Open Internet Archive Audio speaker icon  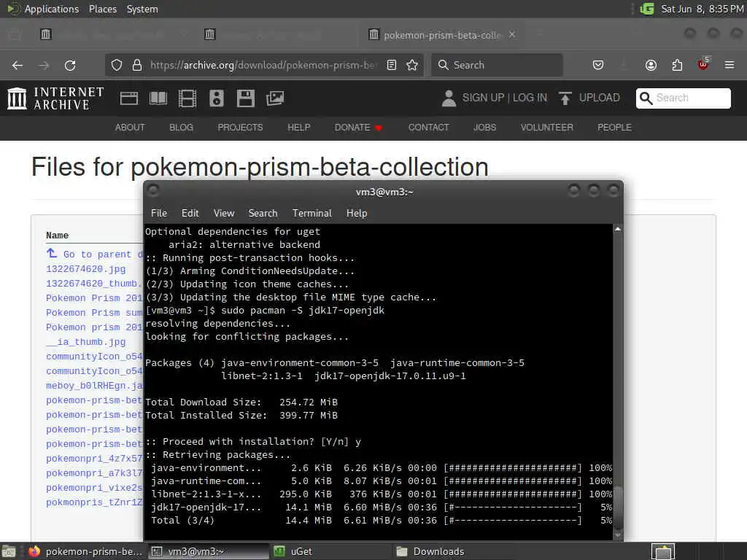click(x=216, y=98)
